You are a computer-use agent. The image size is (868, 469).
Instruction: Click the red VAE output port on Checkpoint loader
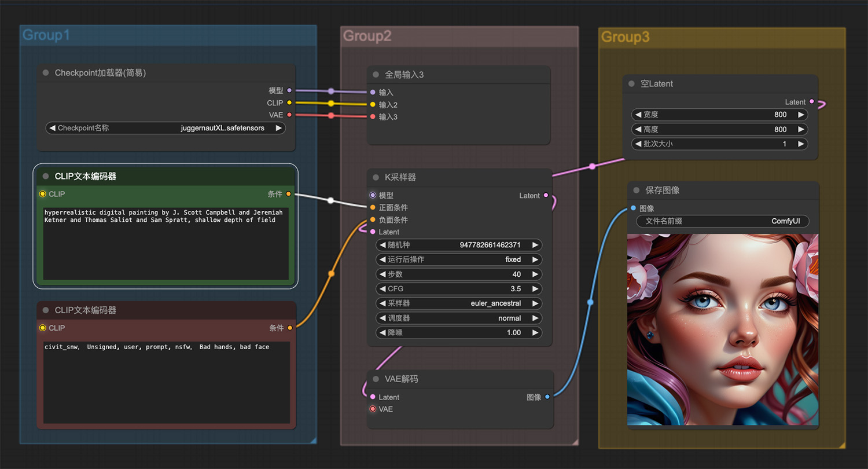pyautogui.click(x=289, y=115)
